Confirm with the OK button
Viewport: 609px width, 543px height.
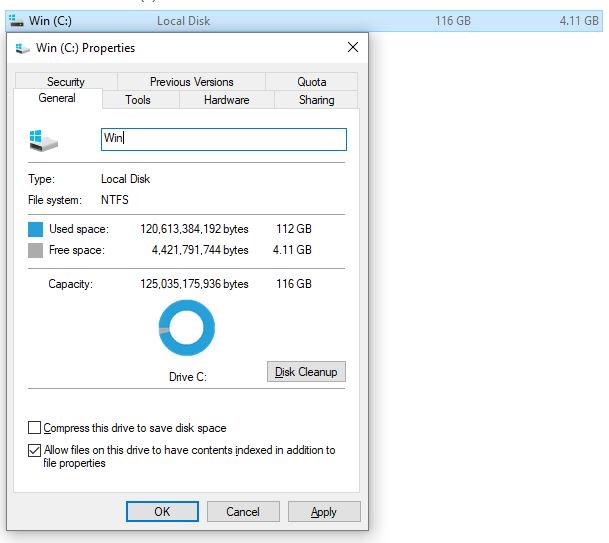pos(162,512)
